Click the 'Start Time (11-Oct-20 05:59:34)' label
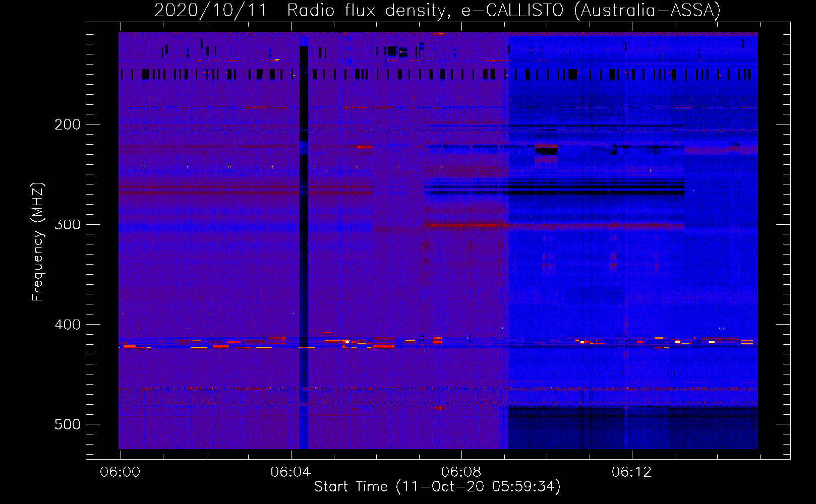This screenshot has height=504, width=816. pos(437,487)
